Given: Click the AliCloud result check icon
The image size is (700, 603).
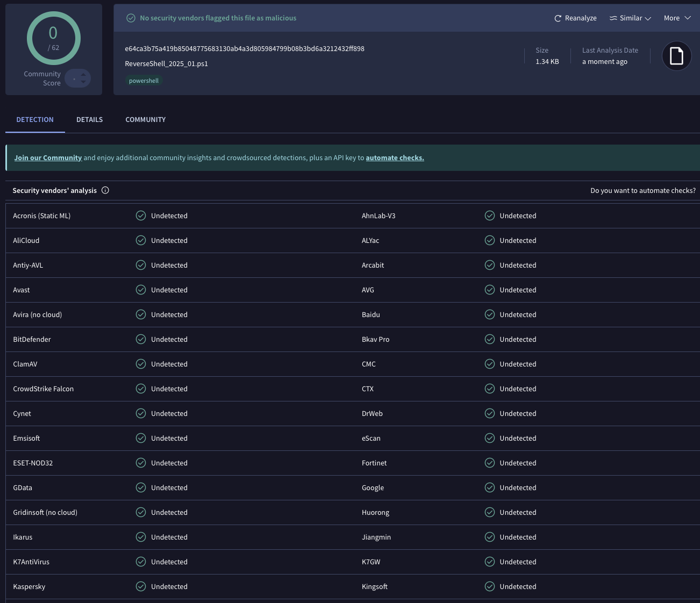Looking at the screenshot, I should coord(141,240).
